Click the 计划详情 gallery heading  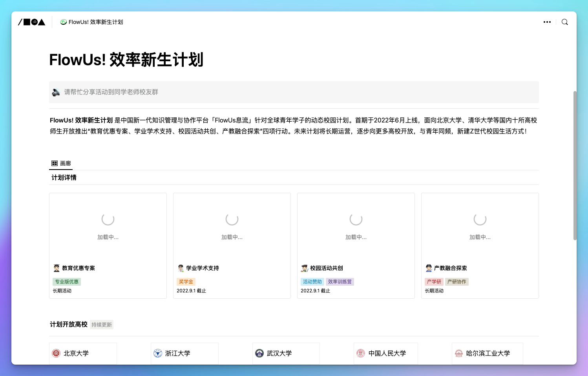64,178
